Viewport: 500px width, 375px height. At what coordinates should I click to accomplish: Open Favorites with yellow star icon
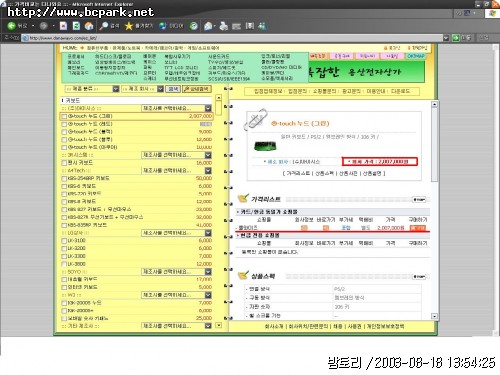[129, 26]
